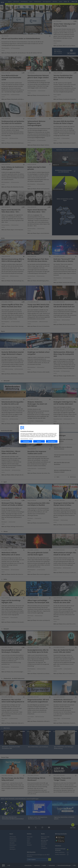Open the YouTube icon in footer
Viewport: 78px width, 868px height.
[x=49, y=827]
